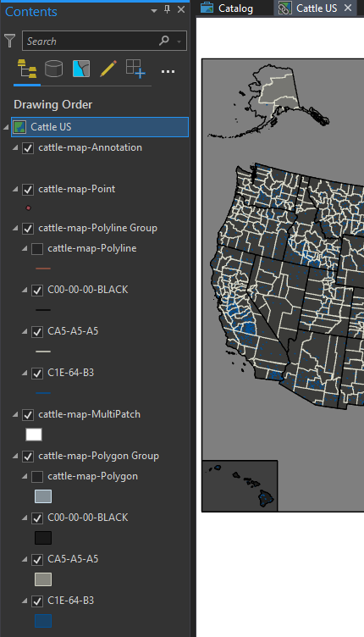Close the Cattle US tab
This screenshot has height=637, width=364.
point(348,8)
